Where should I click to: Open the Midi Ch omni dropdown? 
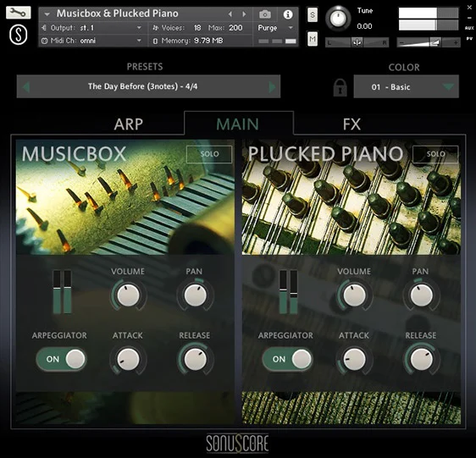(92, 41)
